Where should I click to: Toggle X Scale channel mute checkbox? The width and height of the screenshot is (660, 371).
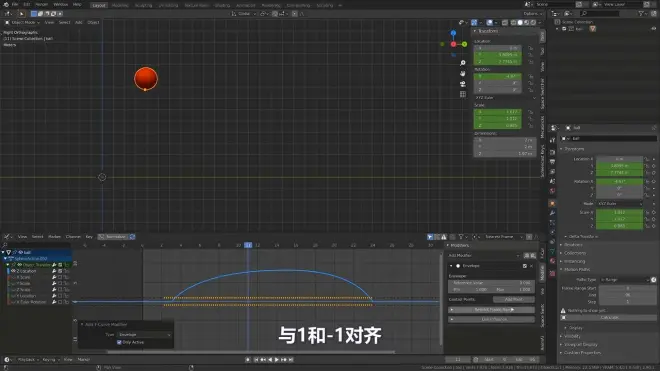(60, 277)
